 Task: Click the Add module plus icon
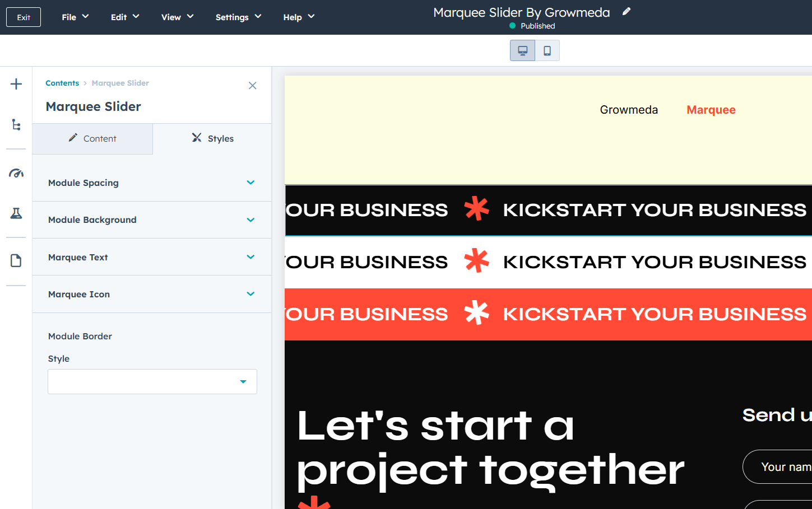coord(16,85)
